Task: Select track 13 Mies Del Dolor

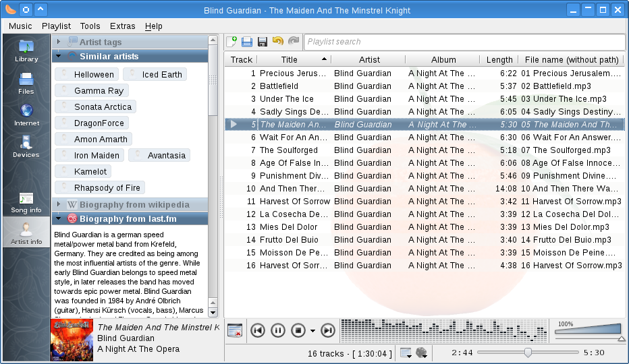Action: [425, 227]
